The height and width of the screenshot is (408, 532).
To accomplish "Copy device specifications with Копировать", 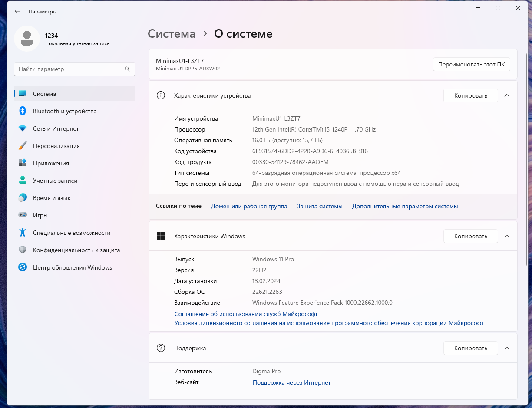I will [x=470, y=95].
